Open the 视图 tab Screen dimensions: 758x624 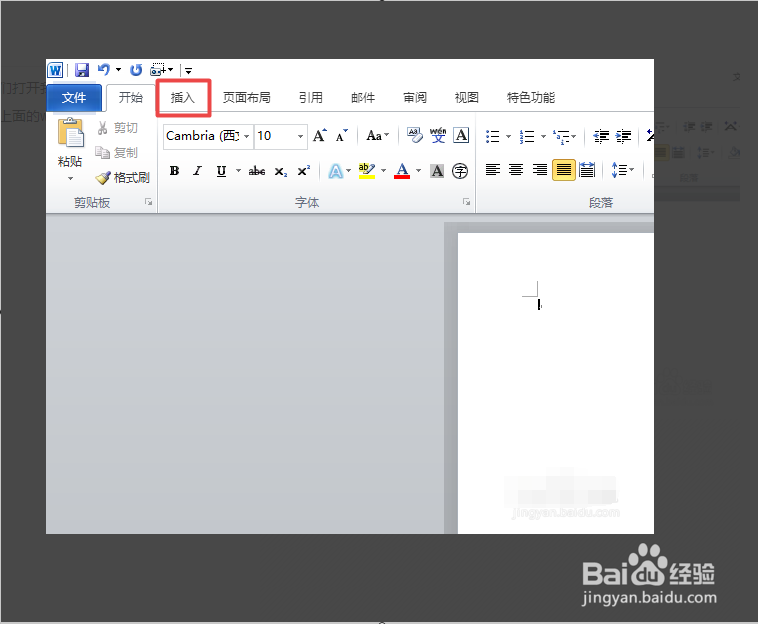point(466,98)
